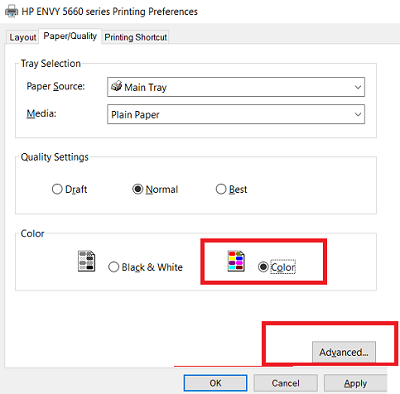Cancel the printing preferences dialog
The height and width of the screenshot is (394, 400).
tap(285, 383)
